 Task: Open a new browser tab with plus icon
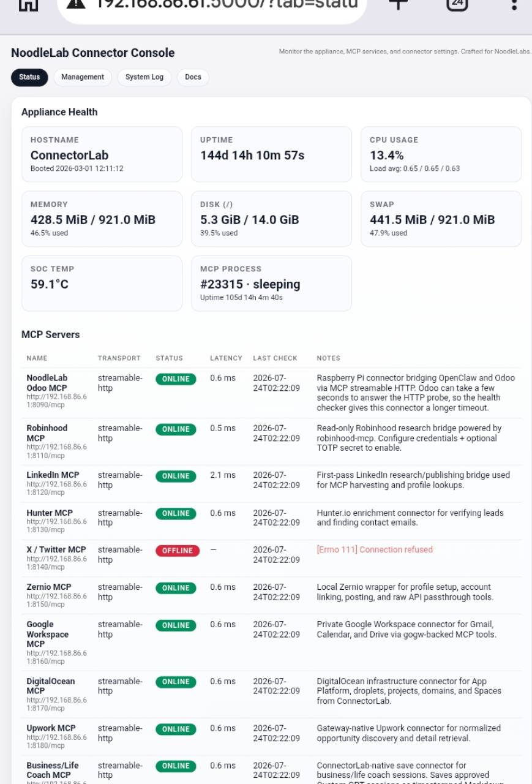pyautogui.click(x=398, y=4)
